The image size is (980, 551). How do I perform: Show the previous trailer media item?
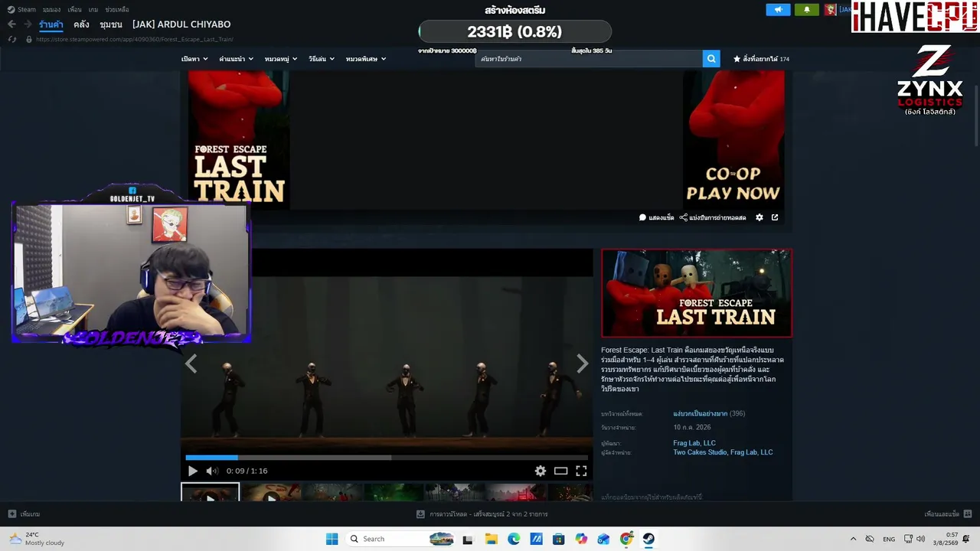click(x=191, y=364)
